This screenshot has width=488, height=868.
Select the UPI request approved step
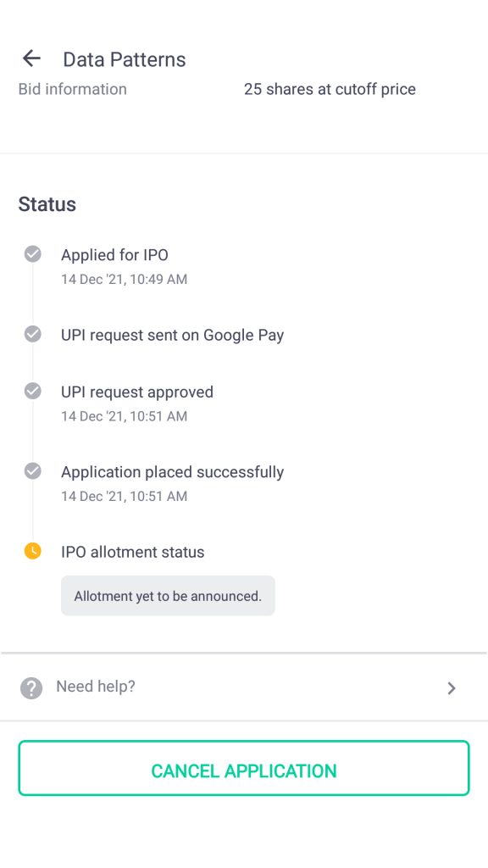tap(137, 392)
